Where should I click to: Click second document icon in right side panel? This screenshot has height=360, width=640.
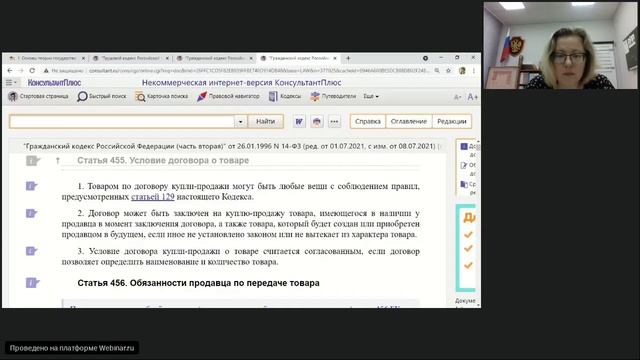pyautogui.click(x=464, y=165)
